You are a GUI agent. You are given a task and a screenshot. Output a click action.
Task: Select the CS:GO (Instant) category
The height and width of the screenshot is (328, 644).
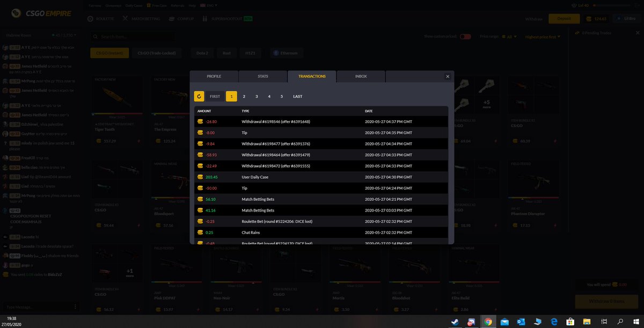pos(109,53)
